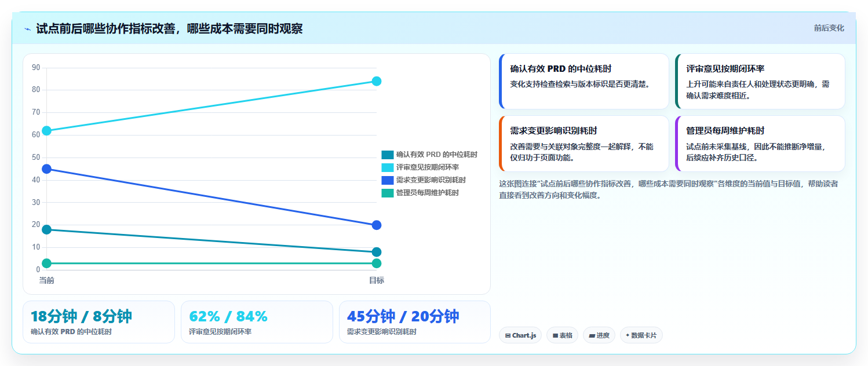Click the 18分钟 / 8分钟 stat value

(81, 317)
